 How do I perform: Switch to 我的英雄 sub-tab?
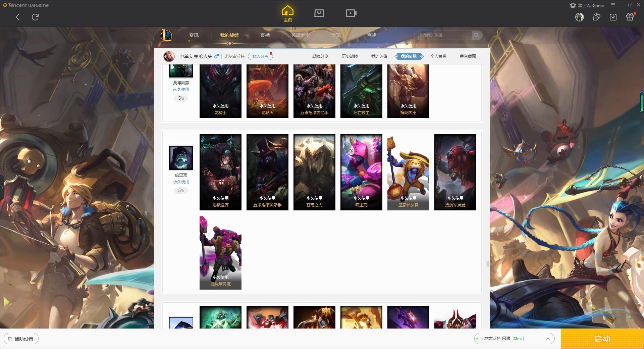(x=379, y=56)
